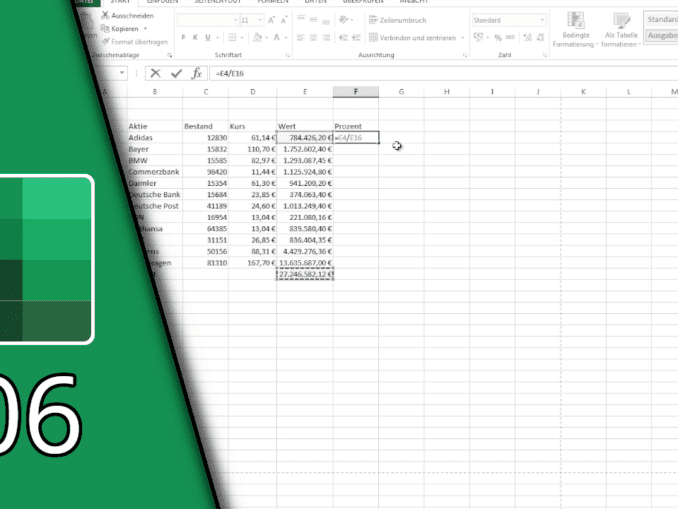This screenshot has width=678, height=509.
Task: Open the Standard number format dropdown
Action: [542, 20]
